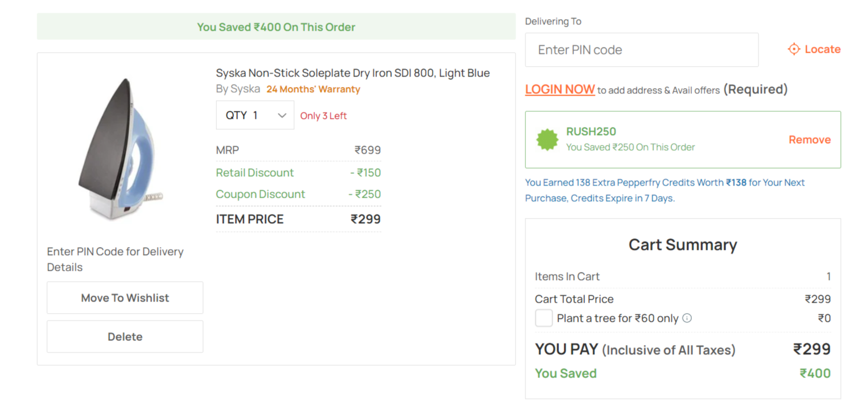The width and height of the screenshot is (868, 403).
Task: Open the Syska Non-Stick Soleplate Dry Iron title
Action: coord(353,73)
